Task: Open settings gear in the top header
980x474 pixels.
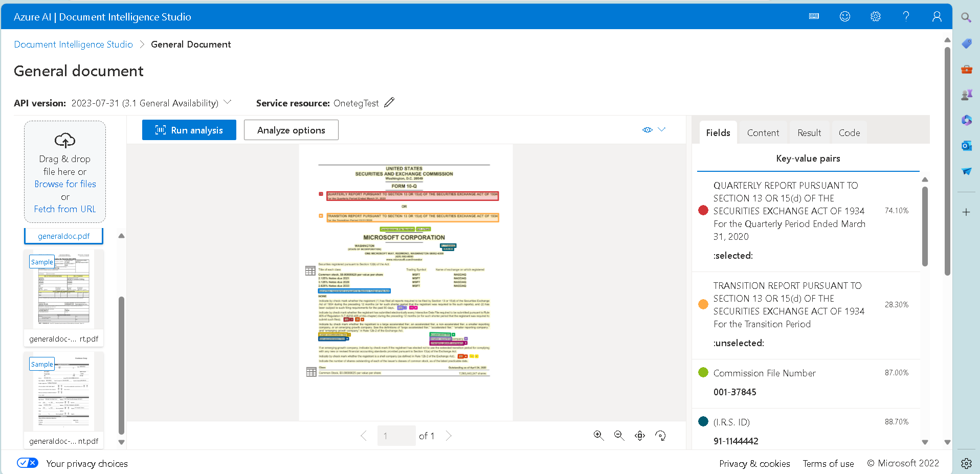Action: [876, 16]
